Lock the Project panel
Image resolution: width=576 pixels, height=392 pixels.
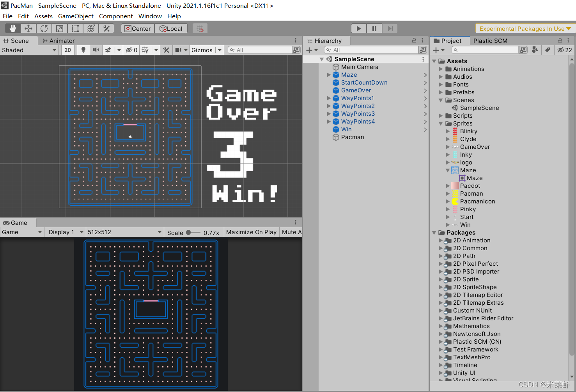tap(560, 40)
